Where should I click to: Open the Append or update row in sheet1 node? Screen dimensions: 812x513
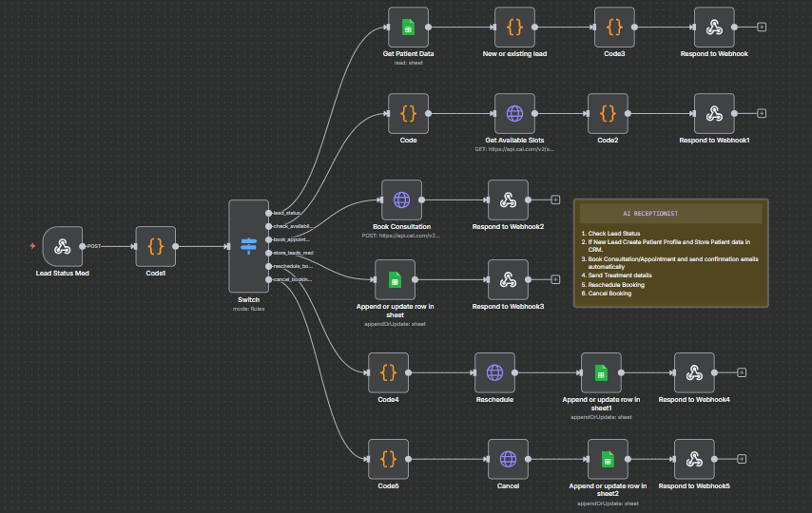pyautogui.click(x=600, y=372)
